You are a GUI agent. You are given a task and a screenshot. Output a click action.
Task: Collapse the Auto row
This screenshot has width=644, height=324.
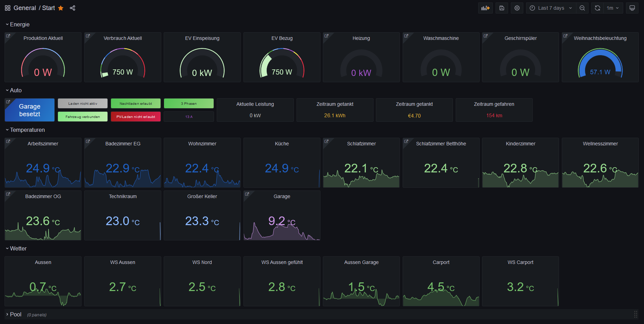(x=14, y=90)
